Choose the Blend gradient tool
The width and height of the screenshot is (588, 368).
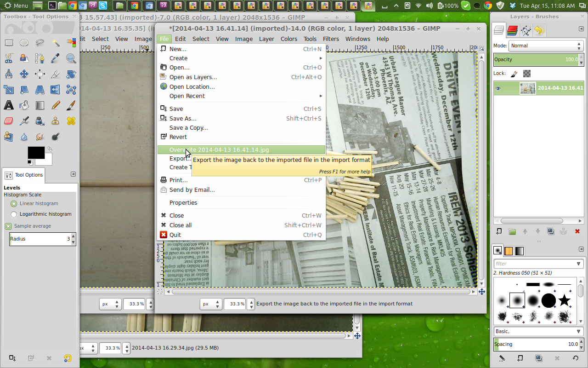pos(40,105)
